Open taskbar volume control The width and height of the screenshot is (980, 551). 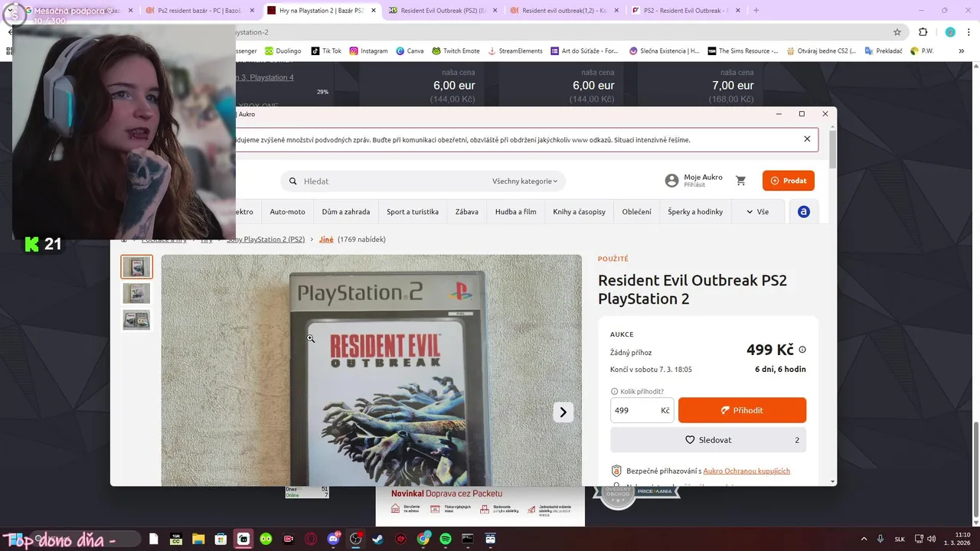[931, 539]
